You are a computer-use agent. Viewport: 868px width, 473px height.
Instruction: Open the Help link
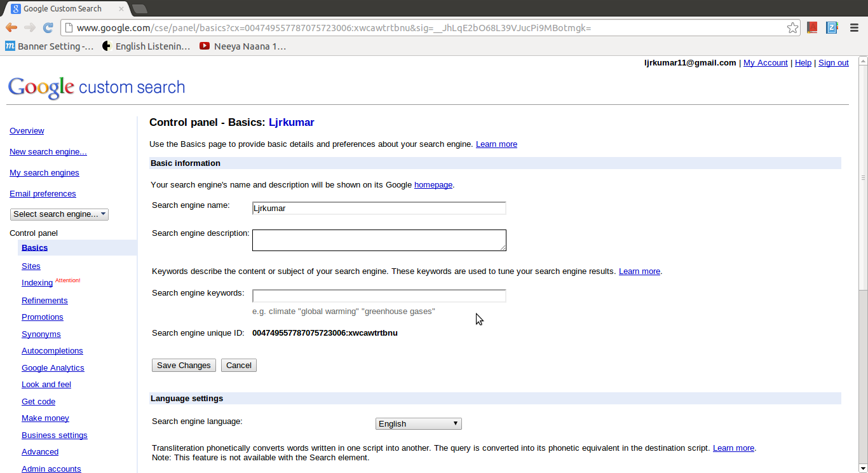click(803, 63)
